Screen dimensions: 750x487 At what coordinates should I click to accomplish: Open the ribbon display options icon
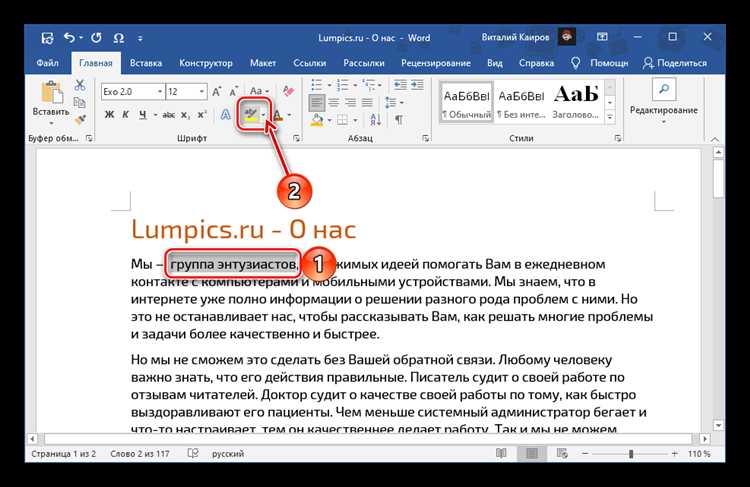click(602, 37)
